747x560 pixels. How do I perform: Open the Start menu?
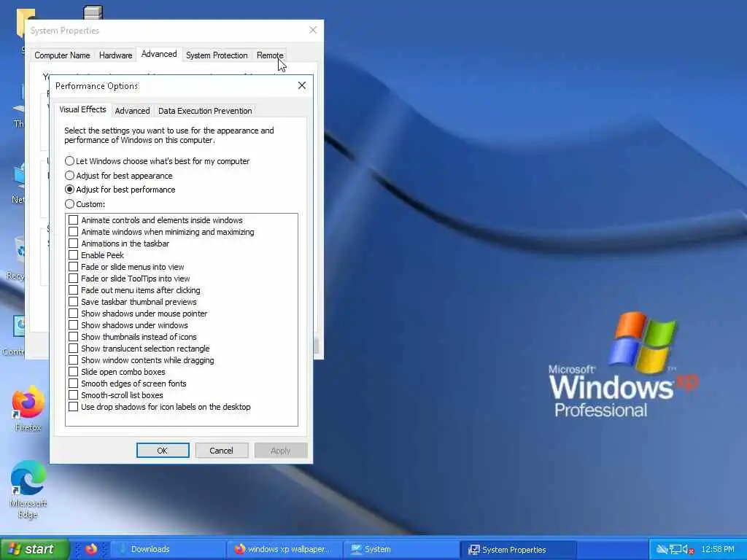34,549
